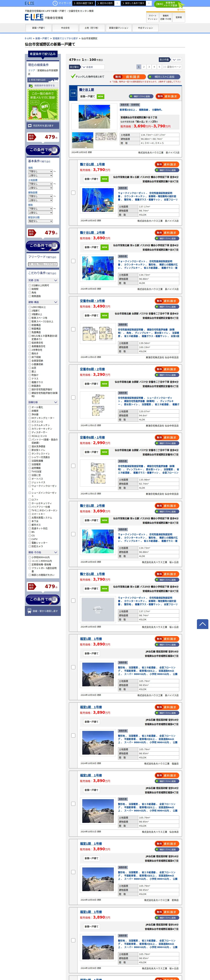Save search via 検索条件を保存する

point(43,86)
